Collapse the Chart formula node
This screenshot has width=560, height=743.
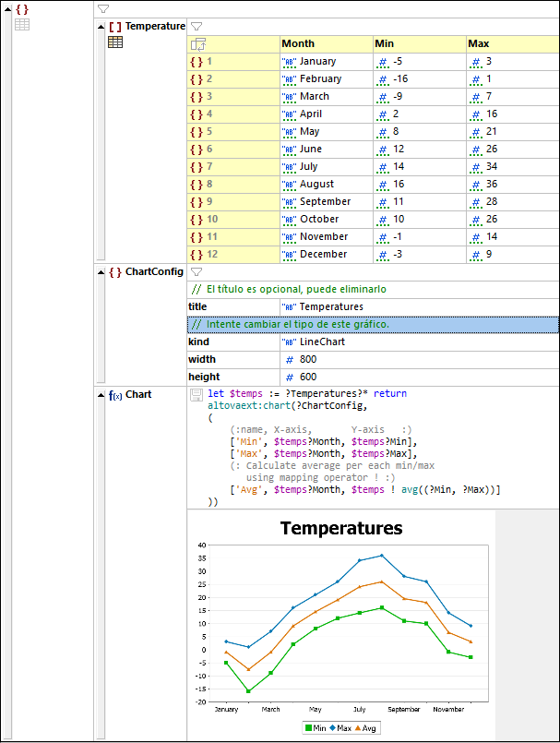point(101,395)
